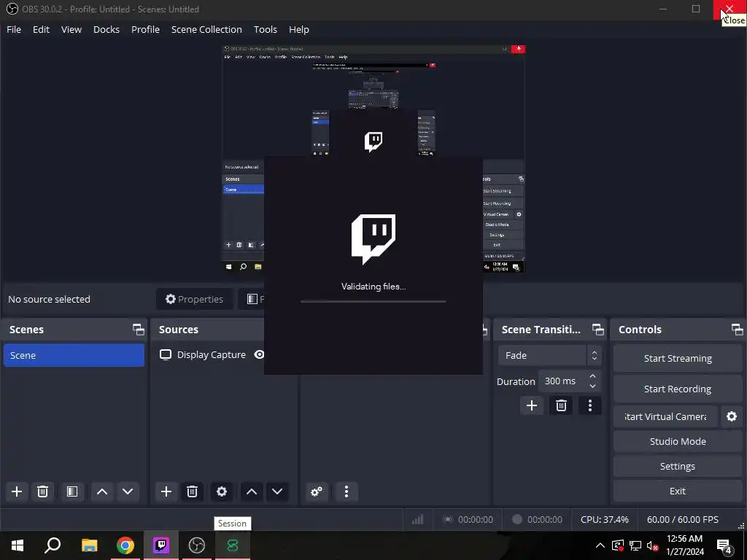Undock the Scene Transitions panel
This screenshot has height=560, width=747.
598,330
